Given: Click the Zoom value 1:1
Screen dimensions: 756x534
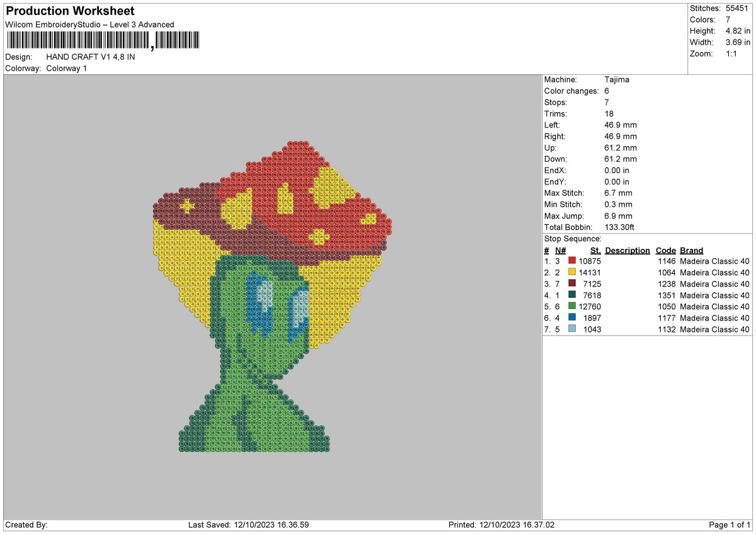Looking at the screenshot, I should tap(733, 54).
